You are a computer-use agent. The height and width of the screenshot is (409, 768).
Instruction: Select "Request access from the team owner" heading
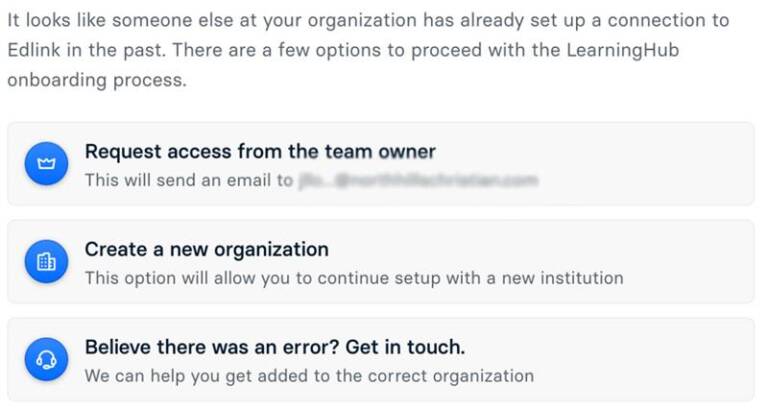[x=260, y=152]
